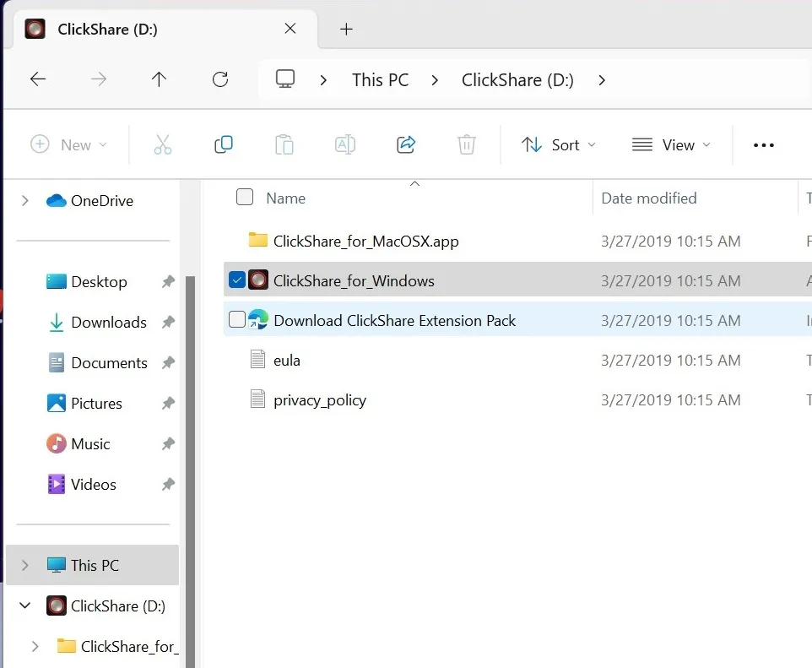Click the chevron before This PC in address bar

point(323,80)
